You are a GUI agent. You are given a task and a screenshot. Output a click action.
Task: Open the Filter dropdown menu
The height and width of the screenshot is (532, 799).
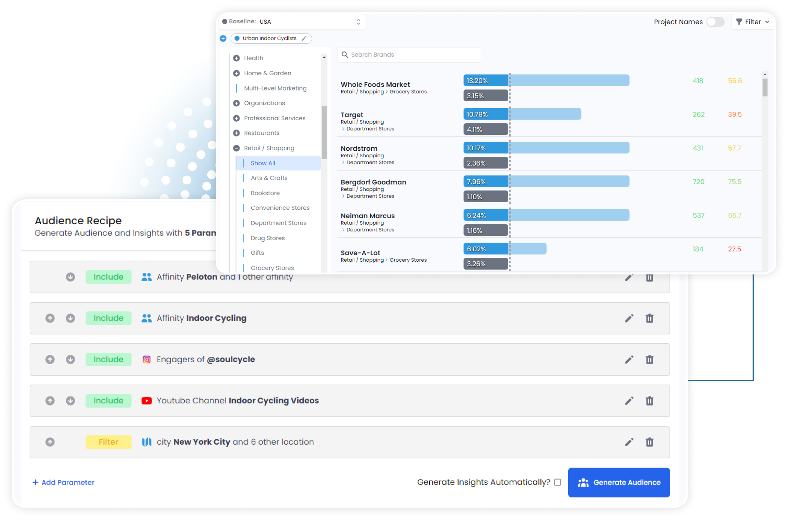752,22
